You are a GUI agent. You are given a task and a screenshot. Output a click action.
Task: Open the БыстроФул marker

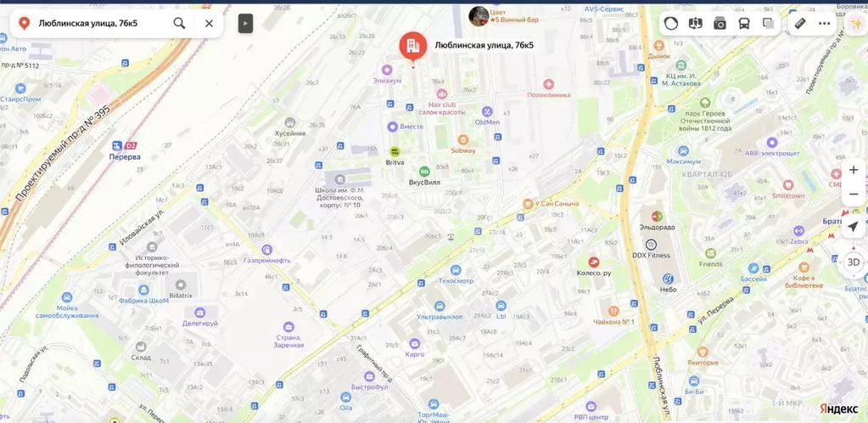[x=370, y=376]
